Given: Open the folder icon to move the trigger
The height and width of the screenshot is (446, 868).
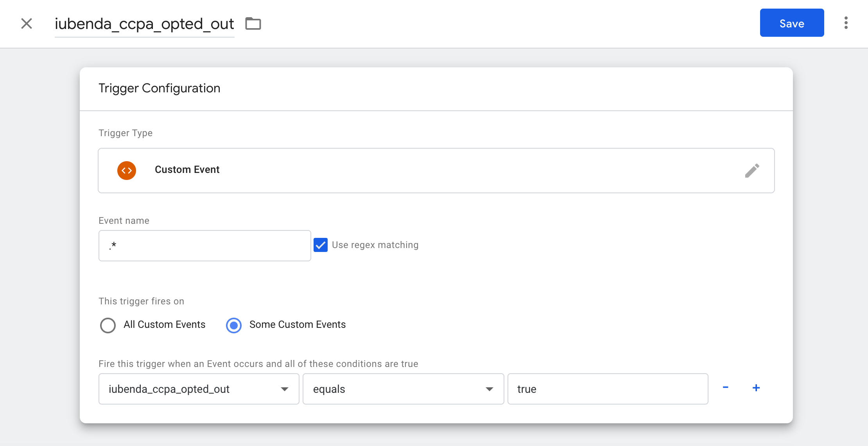Looking at the screenshot, I should click(x=253, y=23).
